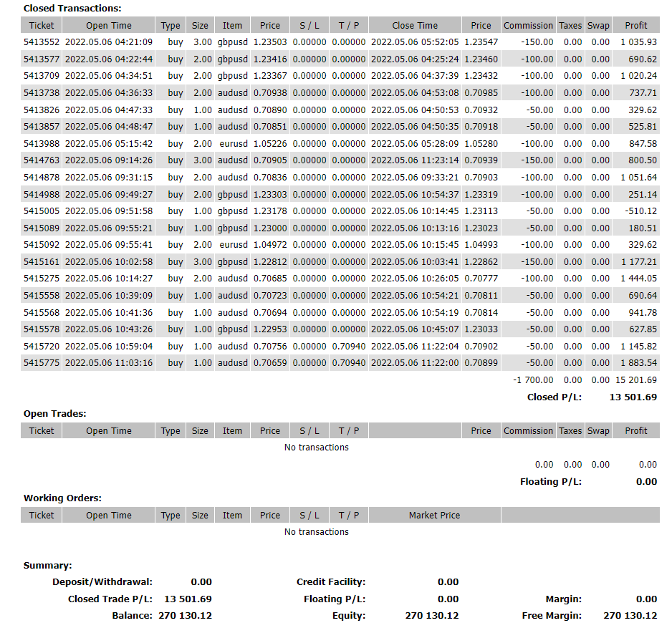Screen dimensions: 672x628
Task: Select close time 2022.05.06 10:03:41
Action: click(x=415, y=262)
